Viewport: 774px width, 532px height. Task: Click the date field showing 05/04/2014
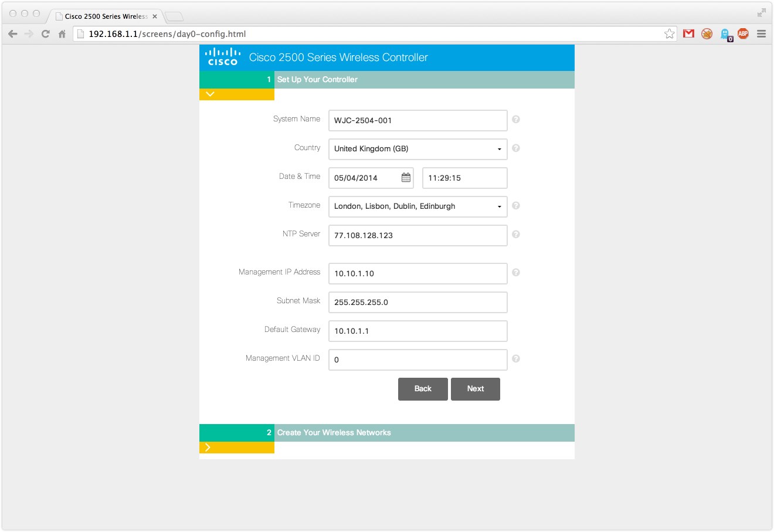coord(371,178)
